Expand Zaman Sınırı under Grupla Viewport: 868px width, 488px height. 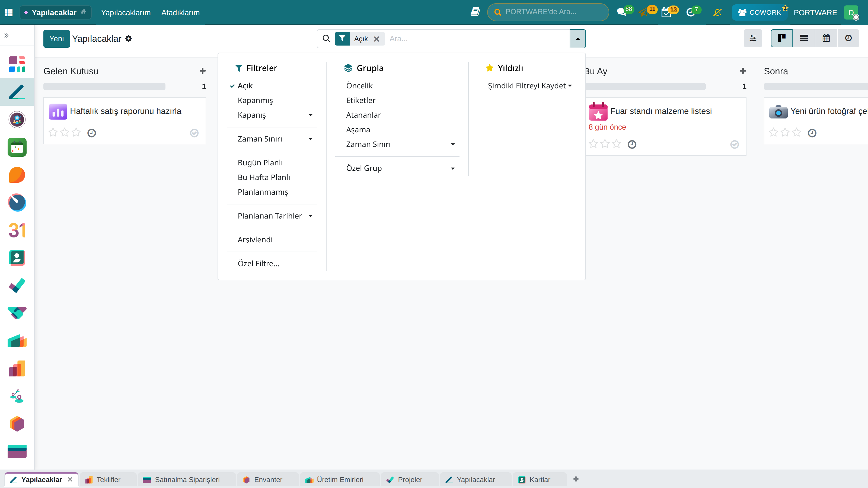click(x=397, y=144)
